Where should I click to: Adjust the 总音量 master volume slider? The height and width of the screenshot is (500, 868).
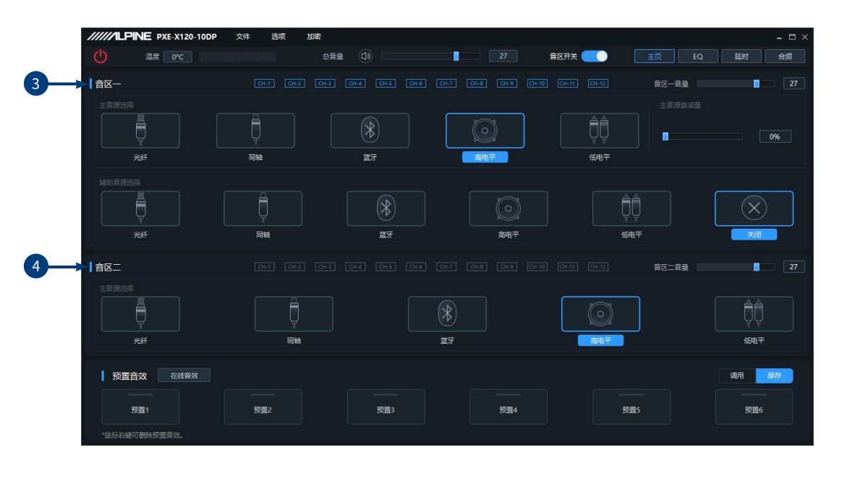coord(431,56)
